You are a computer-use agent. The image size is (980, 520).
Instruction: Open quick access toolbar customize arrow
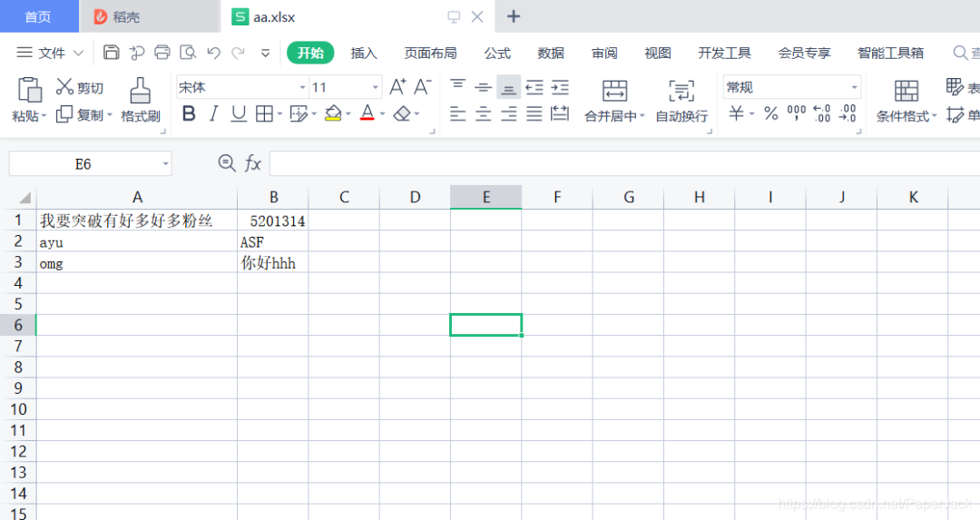click(265, 54)
